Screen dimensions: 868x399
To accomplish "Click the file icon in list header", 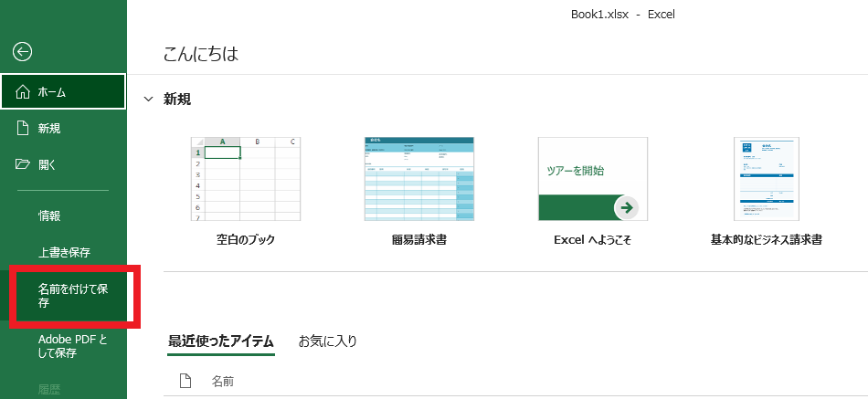I will 185,381.
